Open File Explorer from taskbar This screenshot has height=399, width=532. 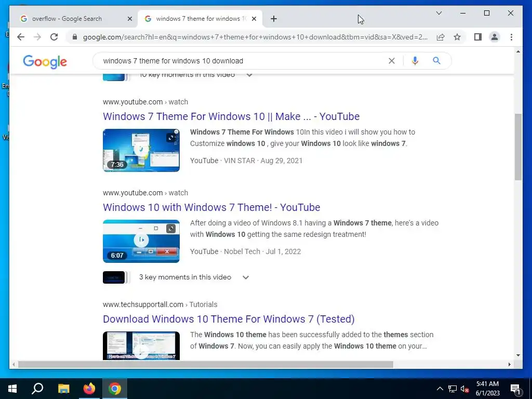(63, 389)
